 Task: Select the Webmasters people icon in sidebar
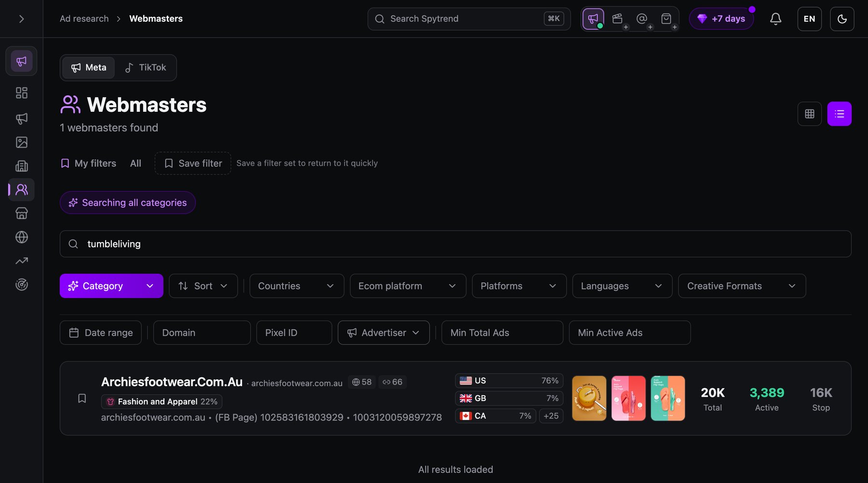21,189
